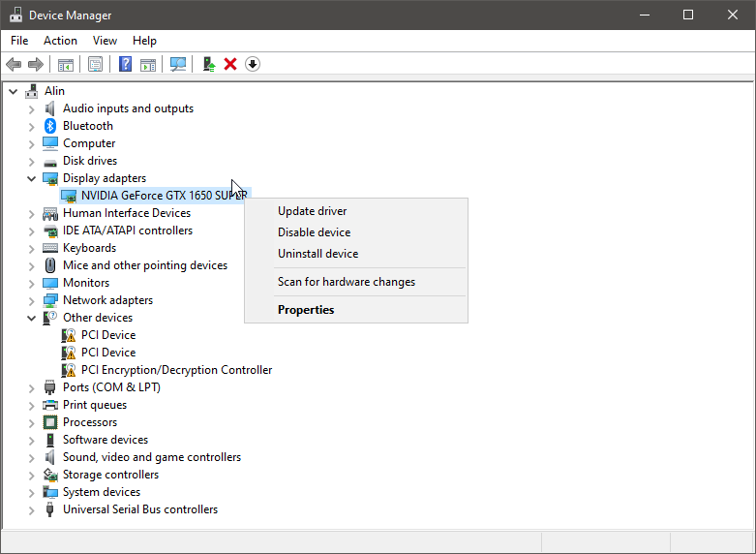
Task: Click the Universal Serial Bus controllers icon
Action: click(x=49, y=509)
